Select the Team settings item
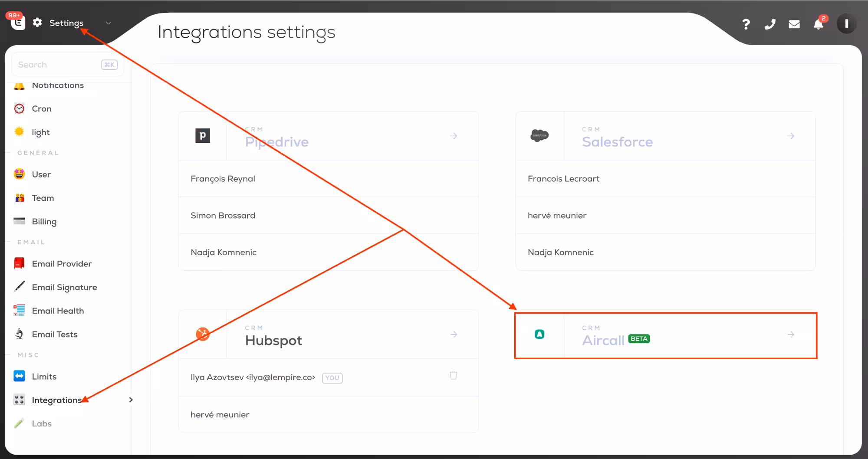The height and width of the screenshot is (459, 868). 43,198
